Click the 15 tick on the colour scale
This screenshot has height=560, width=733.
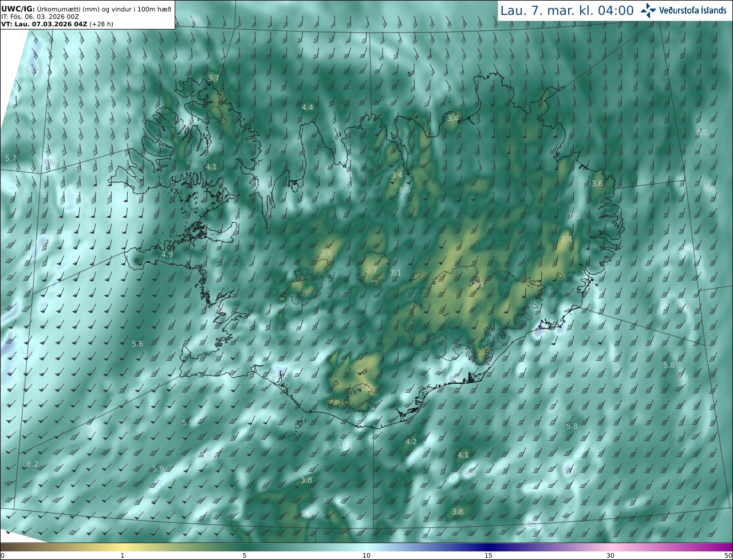click(488, 555)
